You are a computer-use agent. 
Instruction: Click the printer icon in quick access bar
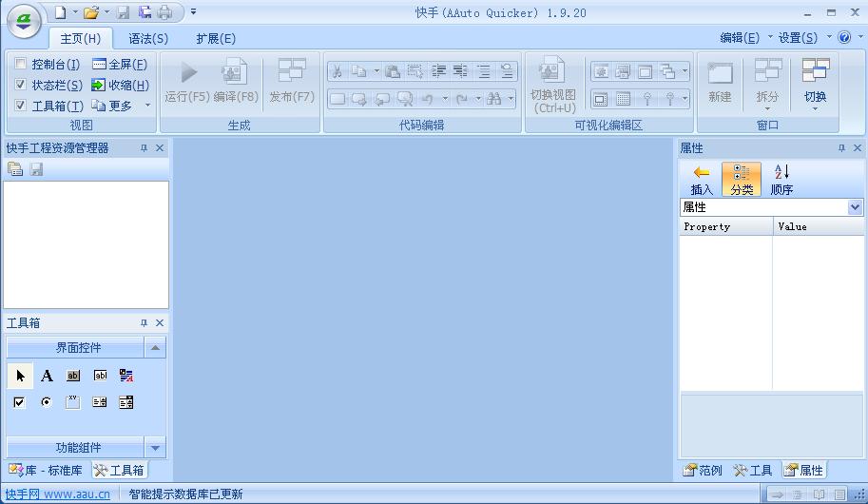165,12
